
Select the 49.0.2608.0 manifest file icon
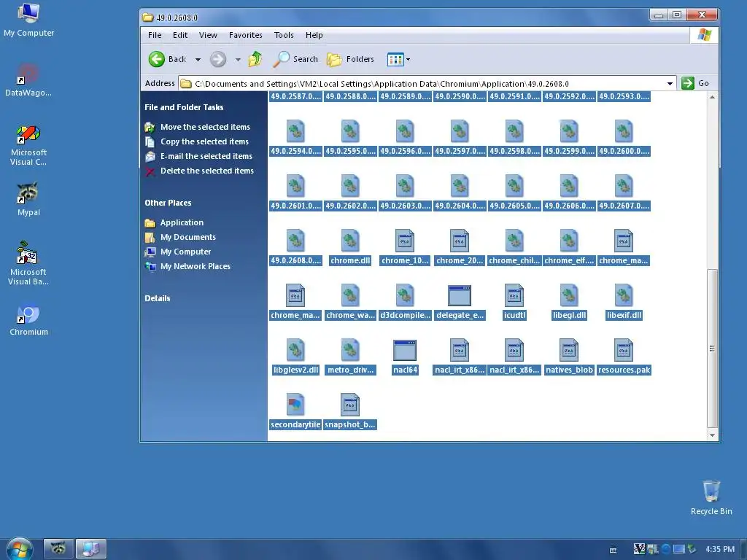click(x=295, y=241)
